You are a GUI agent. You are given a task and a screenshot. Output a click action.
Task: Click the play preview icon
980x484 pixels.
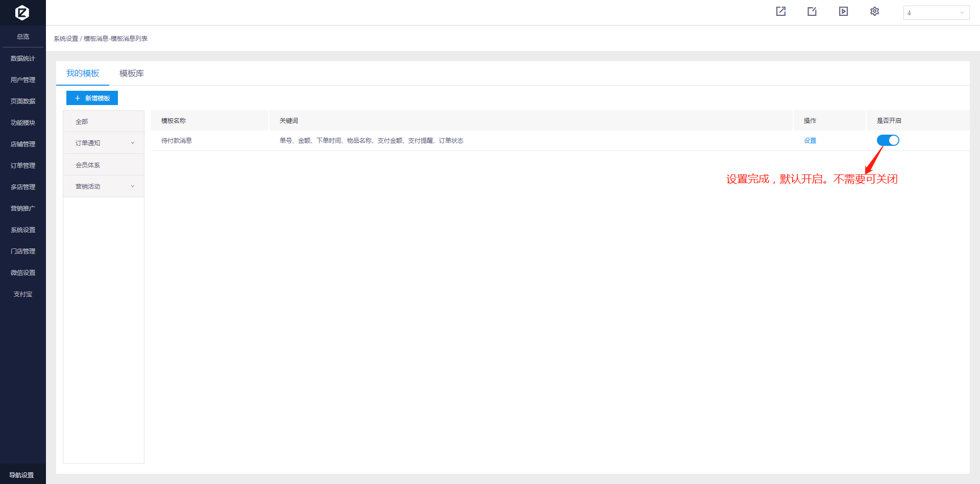pos(843,11)
